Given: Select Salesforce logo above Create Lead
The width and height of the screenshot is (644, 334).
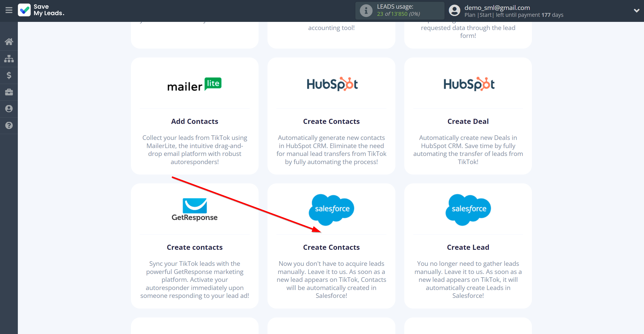Looking at the screenshot, I should (x=468, y=210).
